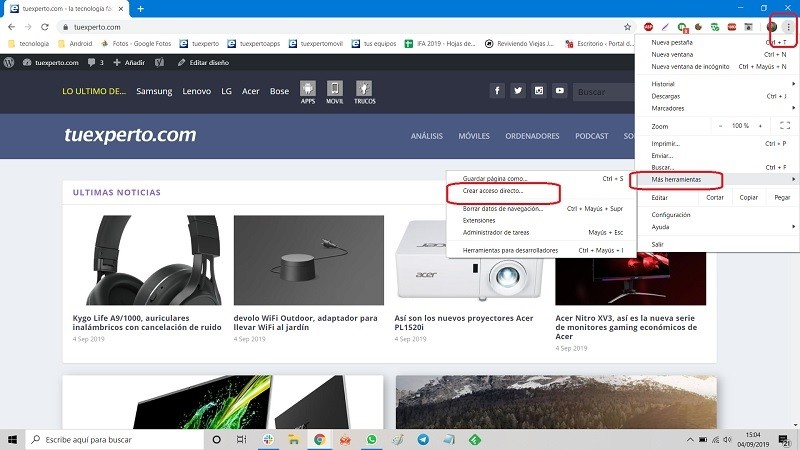Bookmark this page with the star icon

point(627,27)
